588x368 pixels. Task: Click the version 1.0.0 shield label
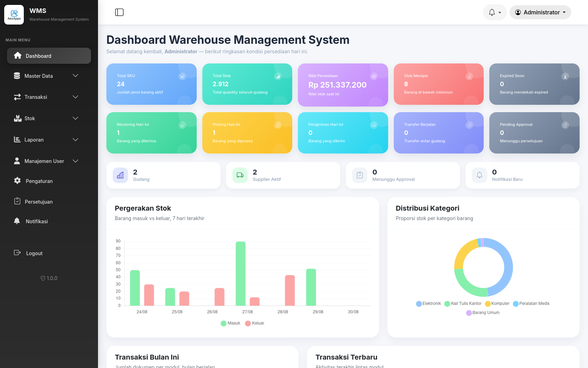pos(49,278)
